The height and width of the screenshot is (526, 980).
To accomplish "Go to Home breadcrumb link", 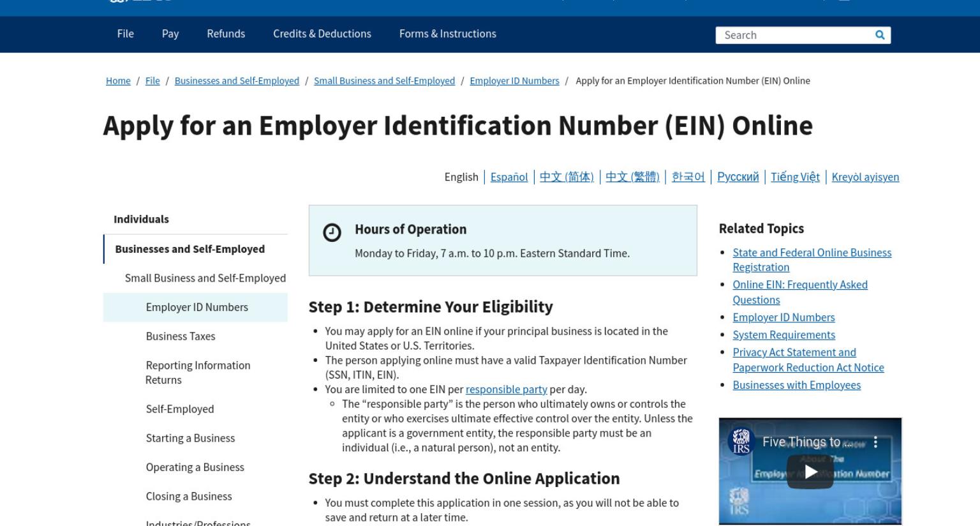I will [x=118, y=80].
